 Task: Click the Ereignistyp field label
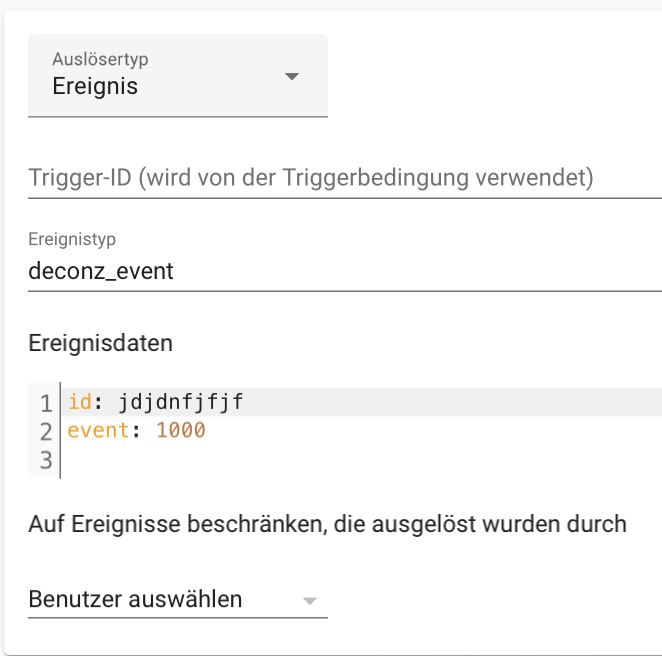point(72,240)
